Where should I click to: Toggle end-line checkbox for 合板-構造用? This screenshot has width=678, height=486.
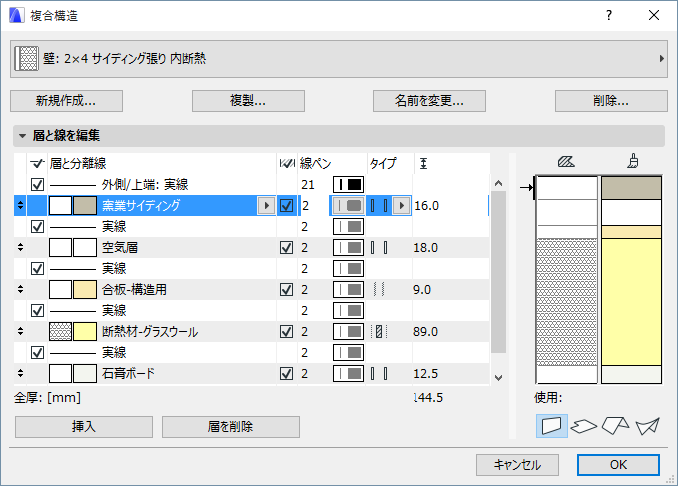(287, 290)
